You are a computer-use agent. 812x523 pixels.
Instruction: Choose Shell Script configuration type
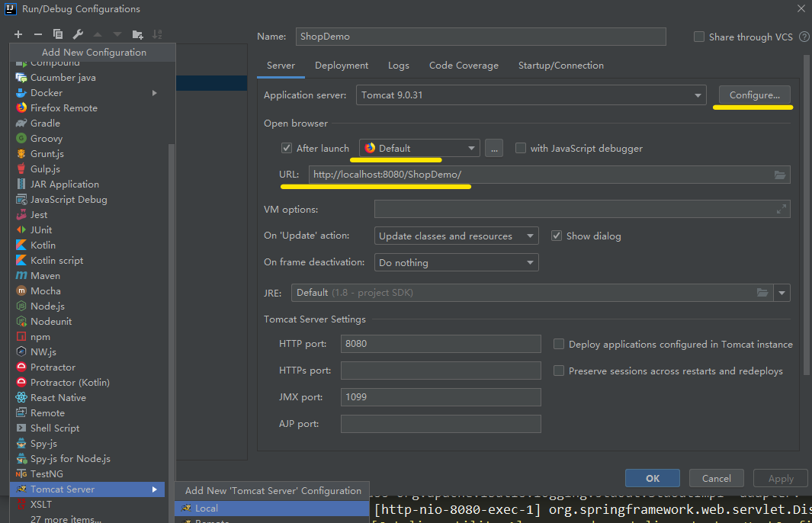pyautogui.click(x=88, y=428)
